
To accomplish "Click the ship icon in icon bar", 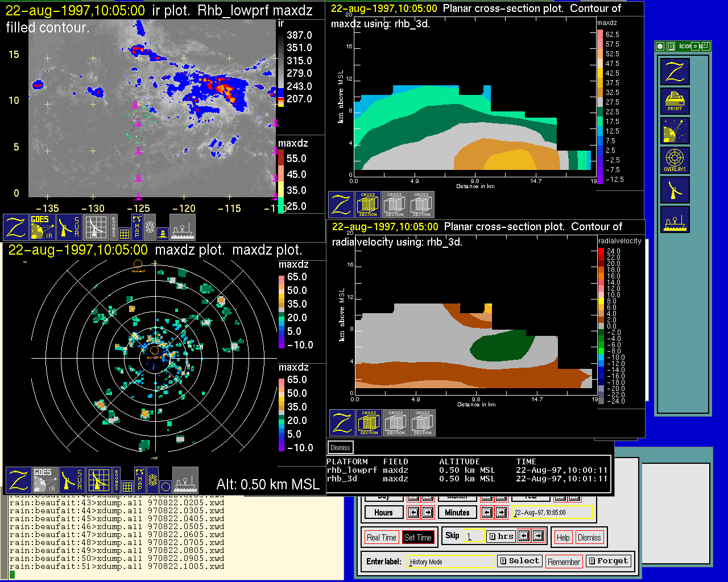I will click(x=675, y=219).
